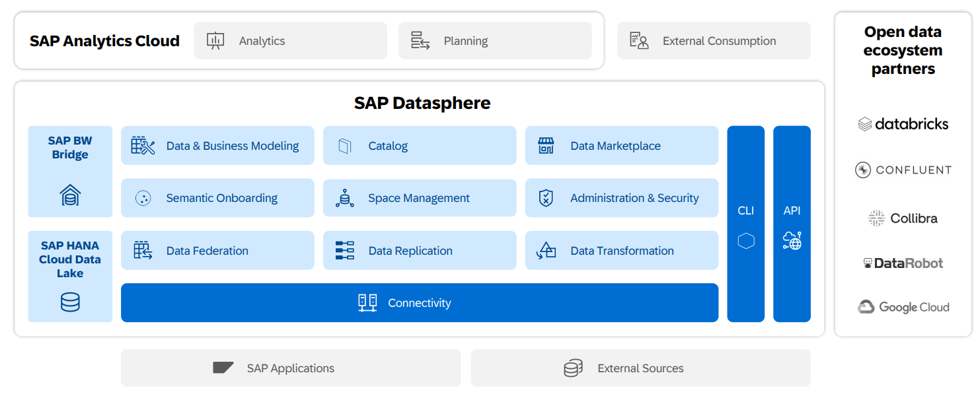980x396 pixels.
Task: Click the SAP BW Bridge house icon
Action: 70,195
